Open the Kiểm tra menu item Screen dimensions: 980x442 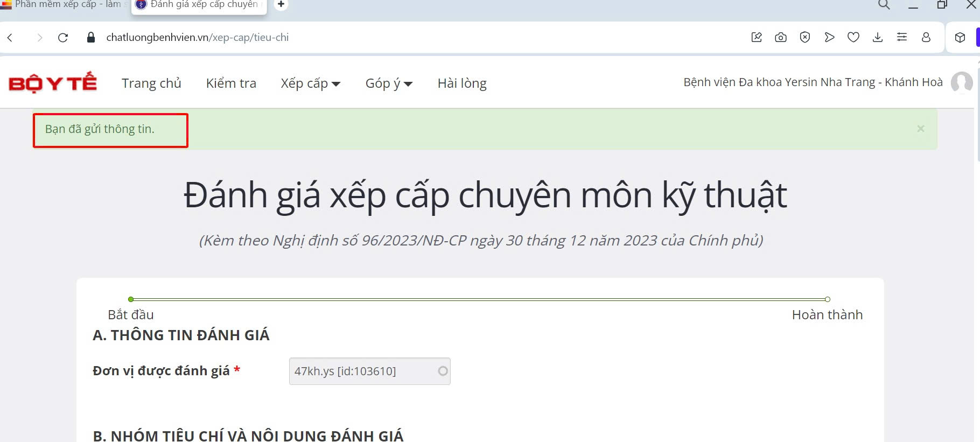click(231, 83)
